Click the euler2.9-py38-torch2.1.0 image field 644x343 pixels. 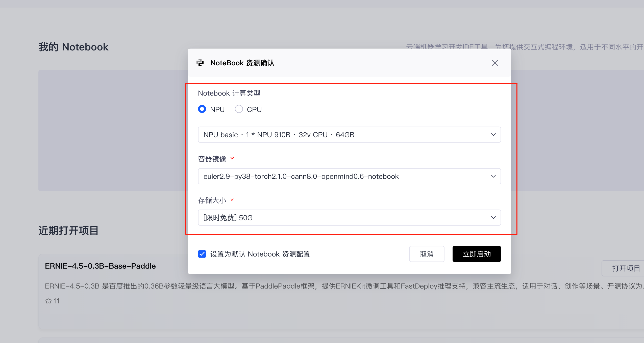(x=301, y=176)
